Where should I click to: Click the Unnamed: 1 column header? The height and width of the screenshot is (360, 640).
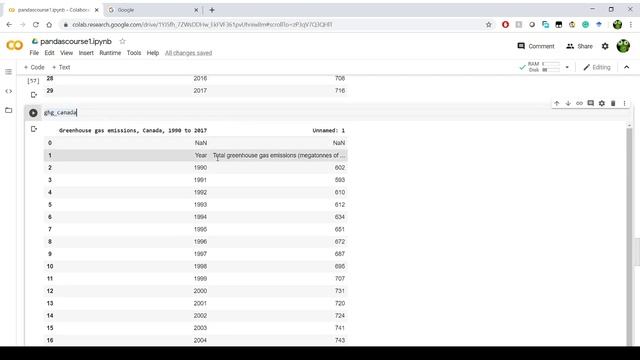[329, 131]
